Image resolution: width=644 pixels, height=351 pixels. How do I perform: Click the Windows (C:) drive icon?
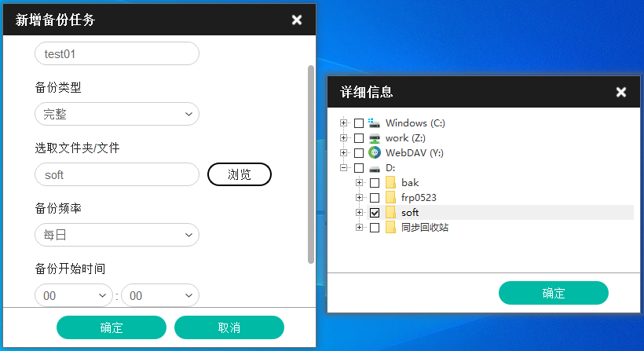(x=374, y=122)
